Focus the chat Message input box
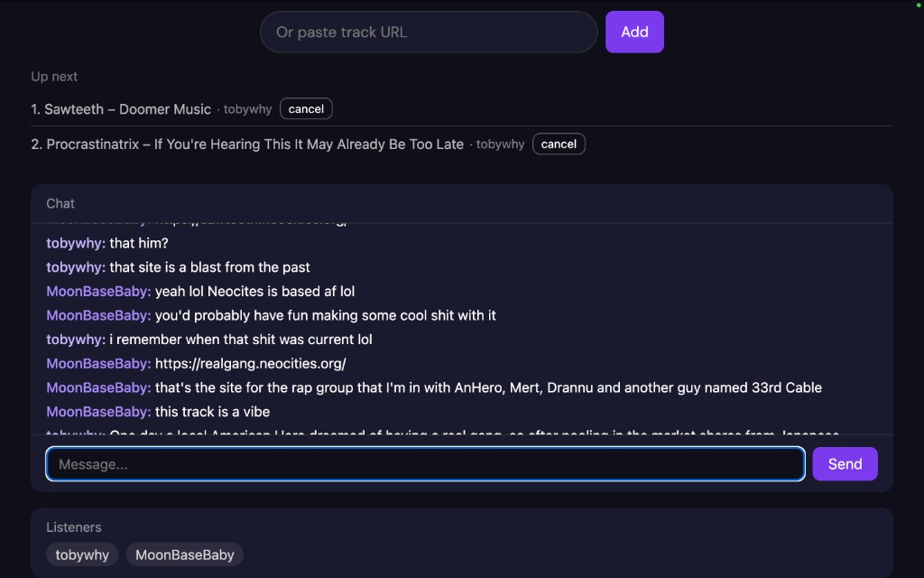The width and height of the screenshot is (924, 578). coord(425,464)
